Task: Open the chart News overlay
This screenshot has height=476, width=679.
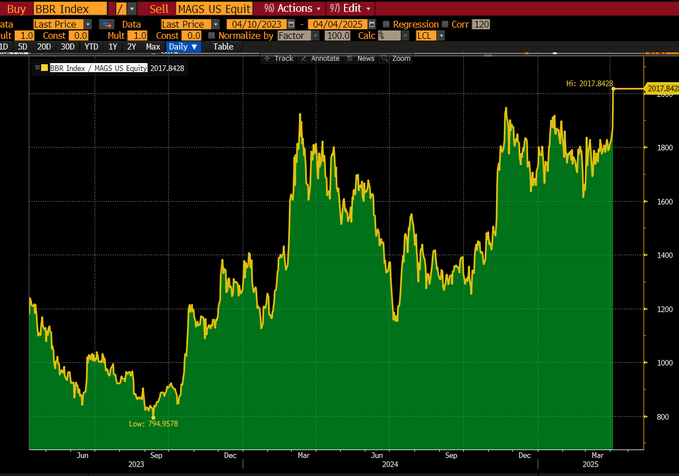Action: tap(362, 59)
